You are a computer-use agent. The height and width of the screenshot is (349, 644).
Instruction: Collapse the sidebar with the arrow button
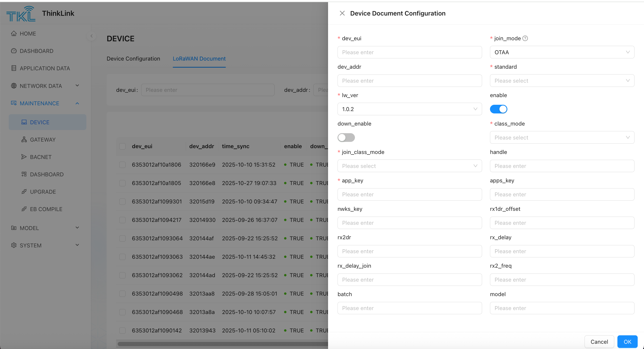pos(91,36)
